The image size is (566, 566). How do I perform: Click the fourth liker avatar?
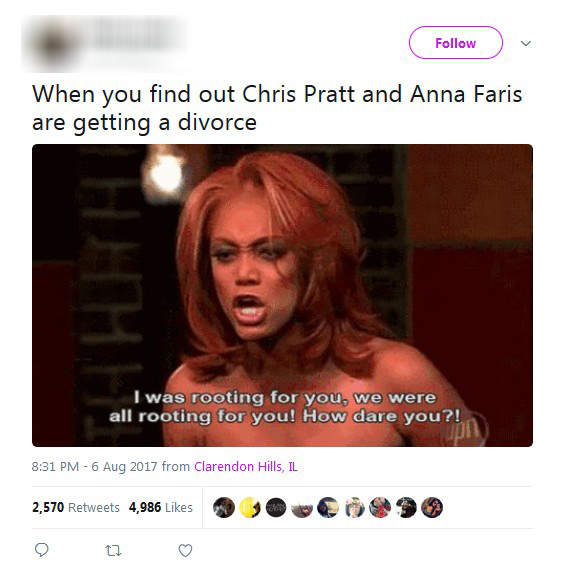(302, 508)
